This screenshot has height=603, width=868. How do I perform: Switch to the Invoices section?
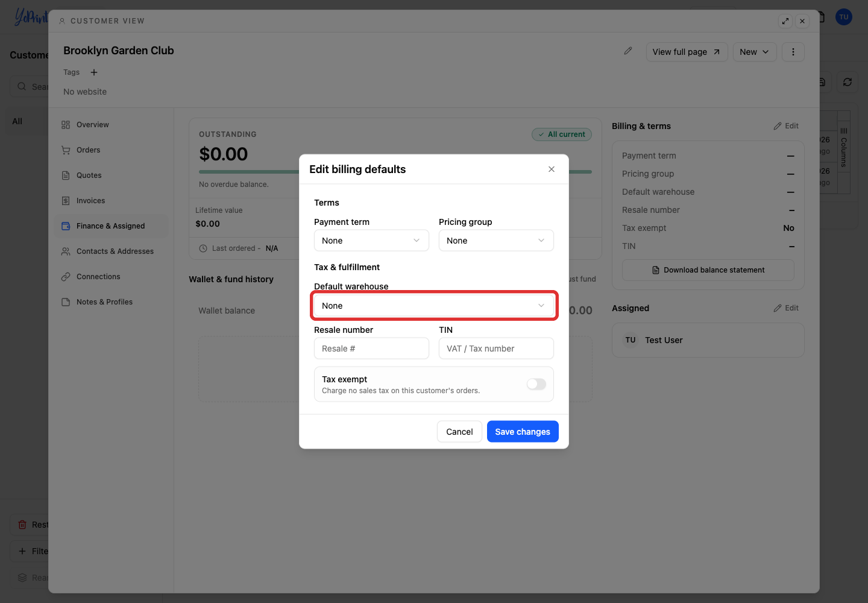tap(111, 201)
